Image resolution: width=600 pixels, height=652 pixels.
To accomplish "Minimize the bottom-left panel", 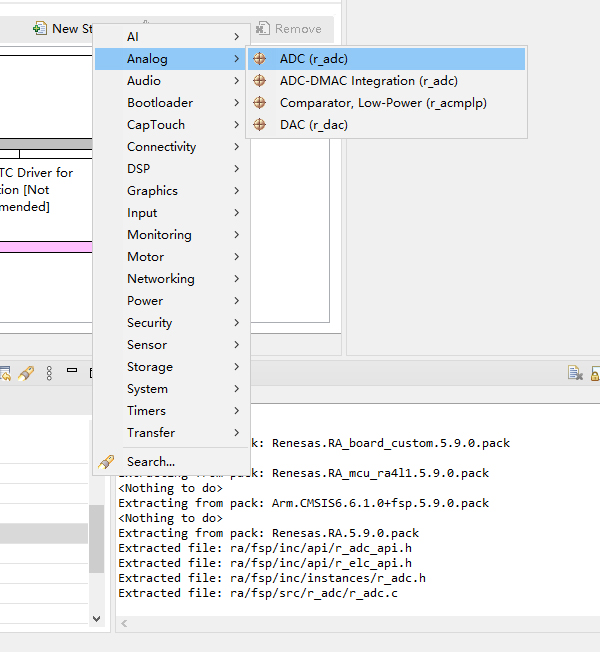I will (72, 370).
